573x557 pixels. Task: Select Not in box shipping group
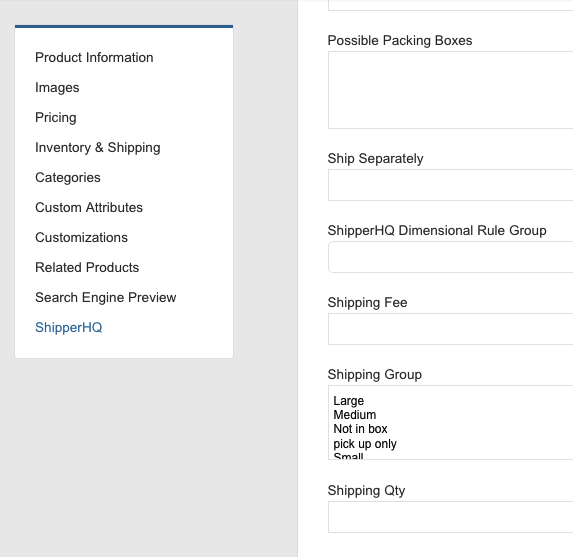[x=360, y=429]
